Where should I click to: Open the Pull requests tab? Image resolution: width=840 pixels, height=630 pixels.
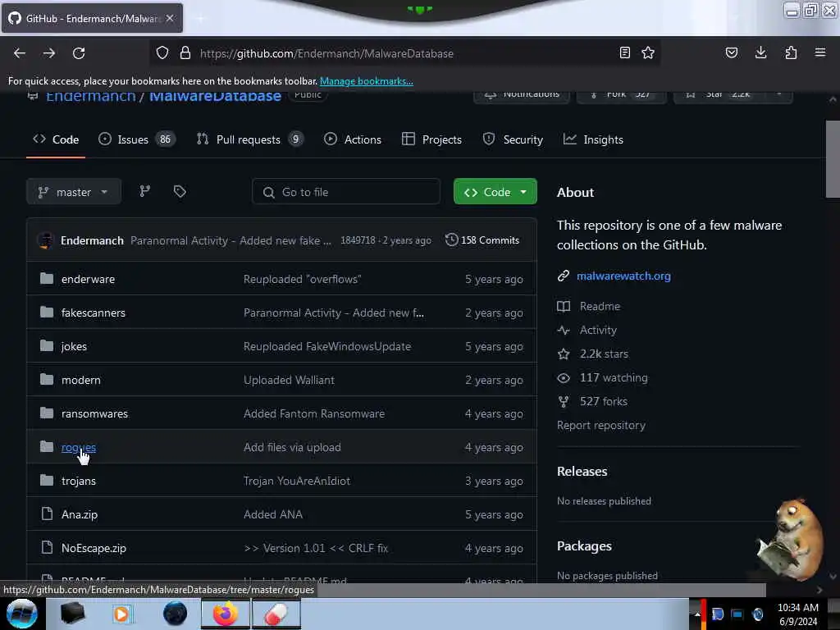(249, 139)
